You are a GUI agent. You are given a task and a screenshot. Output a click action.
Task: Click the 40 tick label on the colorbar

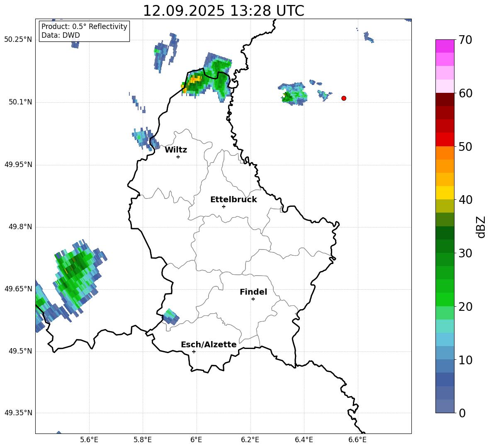pyautogui.click(x=465, y=200)
